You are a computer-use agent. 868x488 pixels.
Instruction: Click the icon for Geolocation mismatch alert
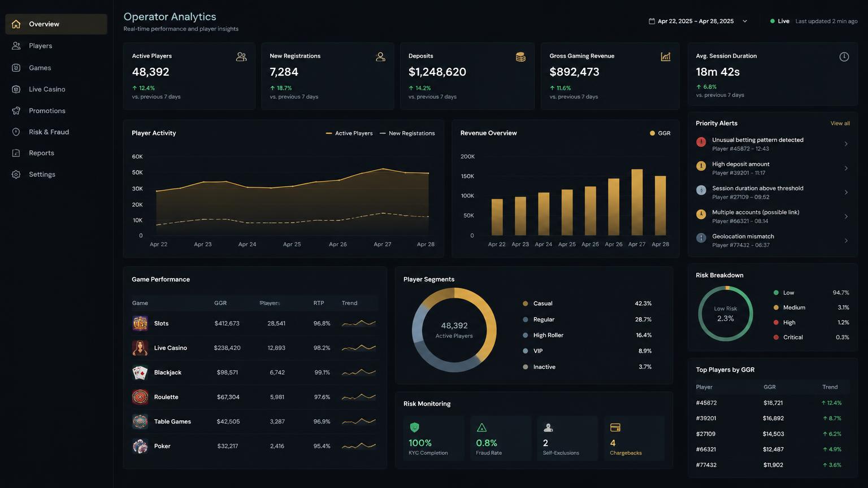701,238
